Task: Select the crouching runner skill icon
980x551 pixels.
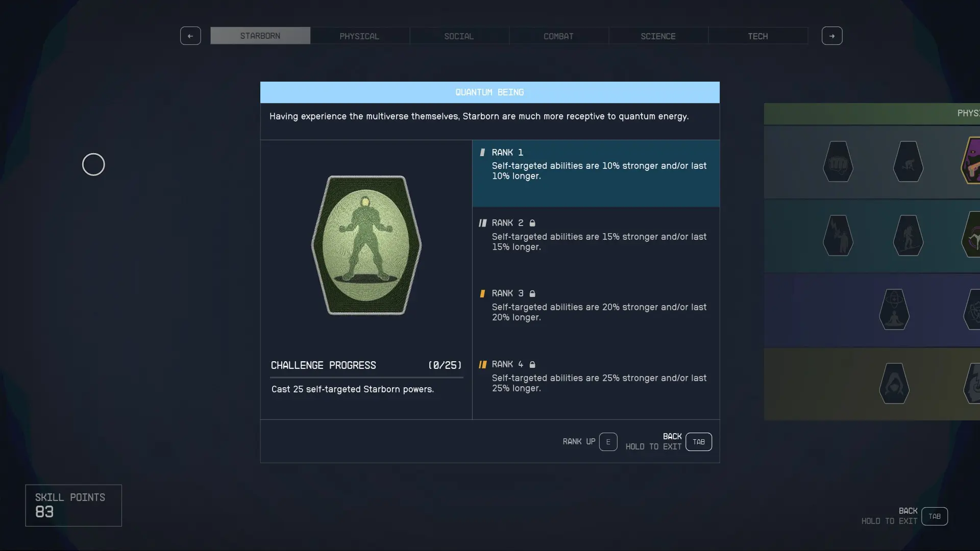Action: point(908,162)
